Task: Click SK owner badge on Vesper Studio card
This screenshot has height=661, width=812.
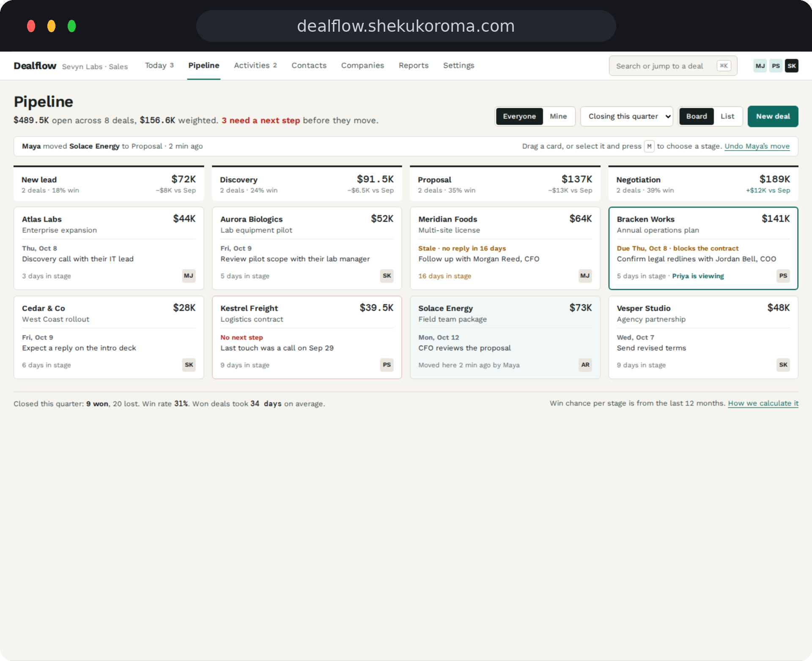Action: [783, 365]
